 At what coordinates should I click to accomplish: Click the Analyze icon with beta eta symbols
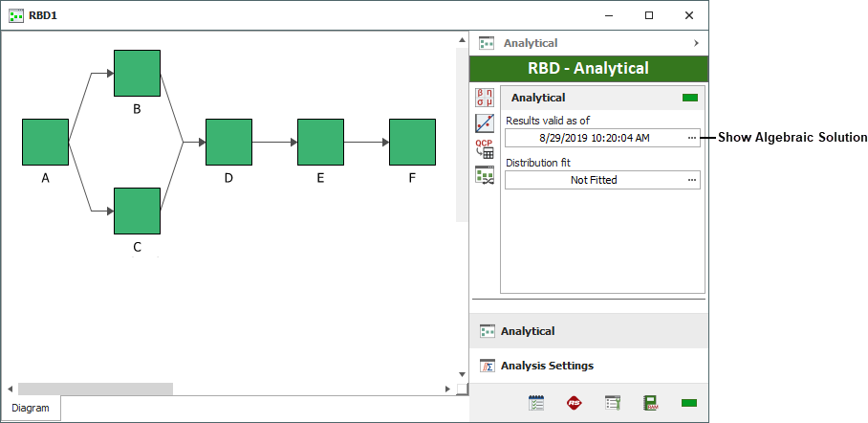(x=485, y=97)
